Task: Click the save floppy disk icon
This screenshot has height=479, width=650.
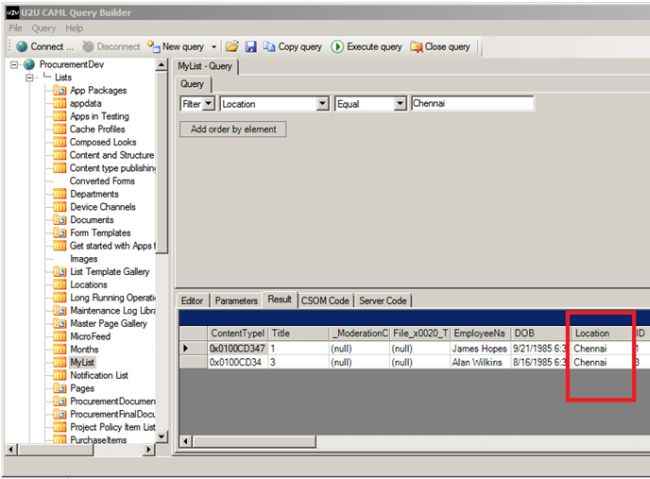Action: (x=251, y=47)
